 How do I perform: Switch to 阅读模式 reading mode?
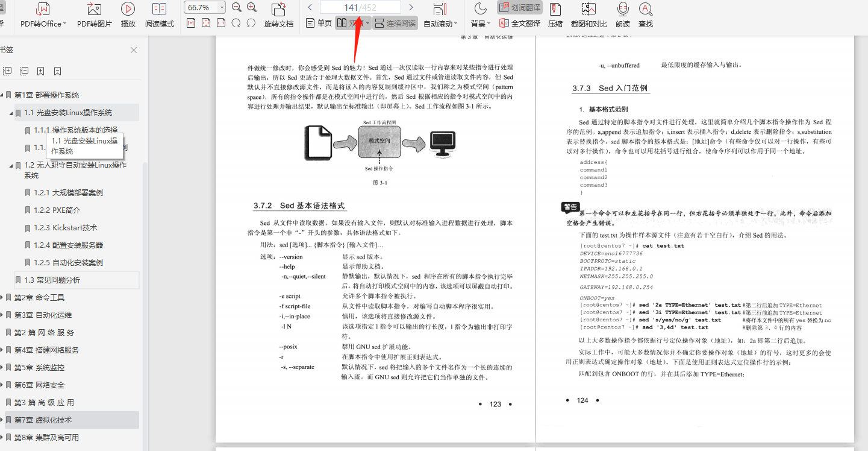pos(160,16)
